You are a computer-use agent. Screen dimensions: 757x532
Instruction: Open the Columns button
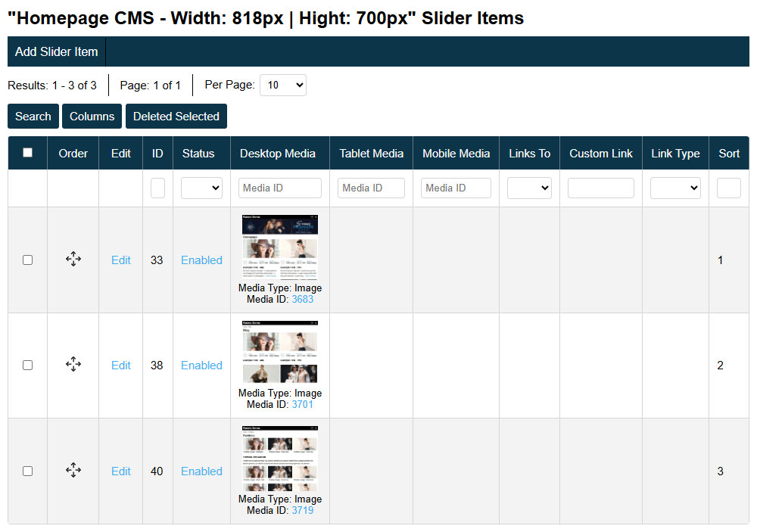point(92,117)
